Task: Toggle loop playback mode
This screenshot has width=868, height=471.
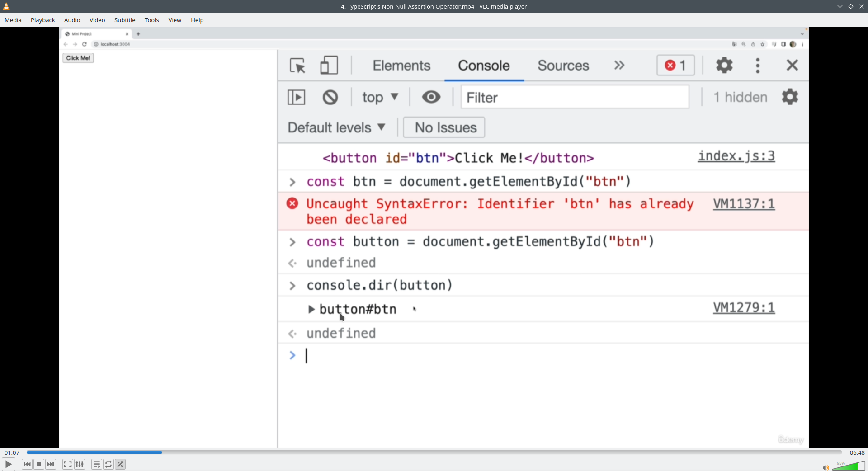Action: 108,464
